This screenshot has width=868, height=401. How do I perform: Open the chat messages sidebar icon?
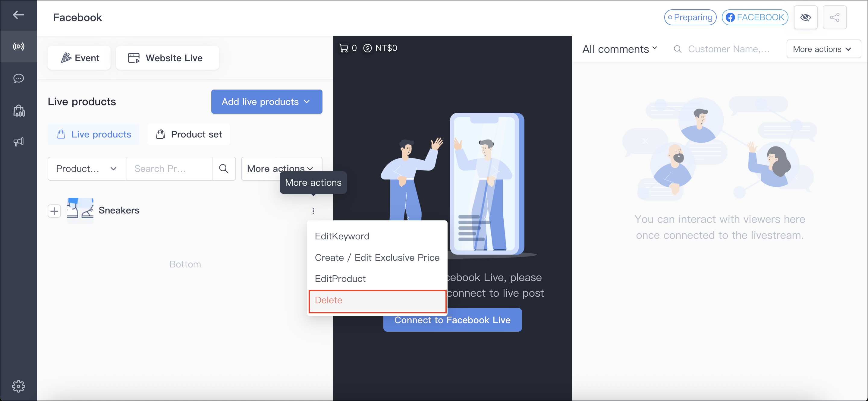pyautogui.click(x=18, y=78)
